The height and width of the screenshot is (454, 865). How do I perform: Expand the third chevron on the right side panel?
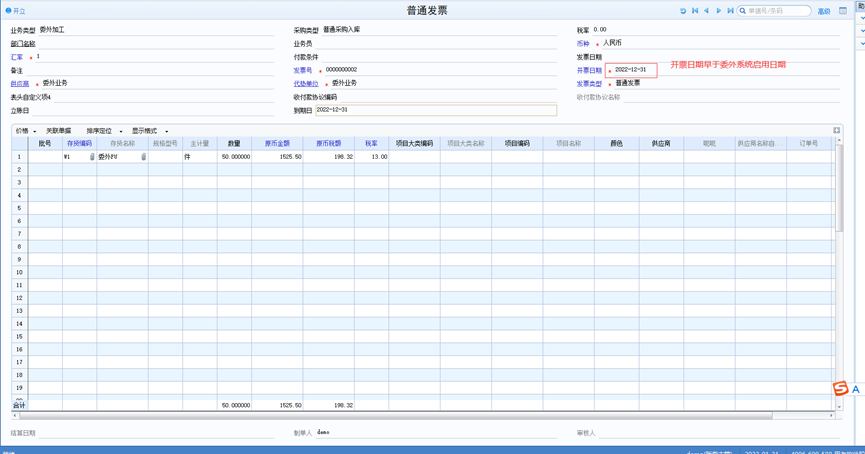pos(862,44)
